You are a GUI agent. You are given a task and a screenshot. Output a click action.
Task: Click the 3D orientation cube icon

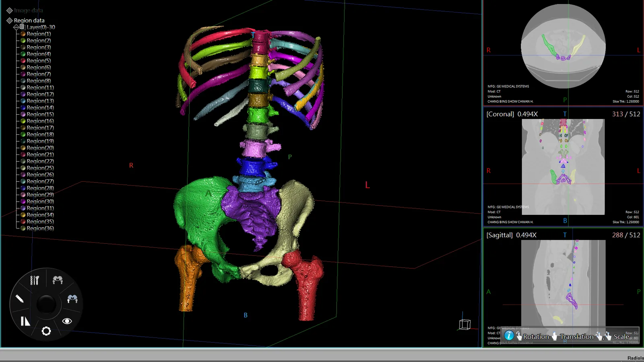tap(465, 324)
